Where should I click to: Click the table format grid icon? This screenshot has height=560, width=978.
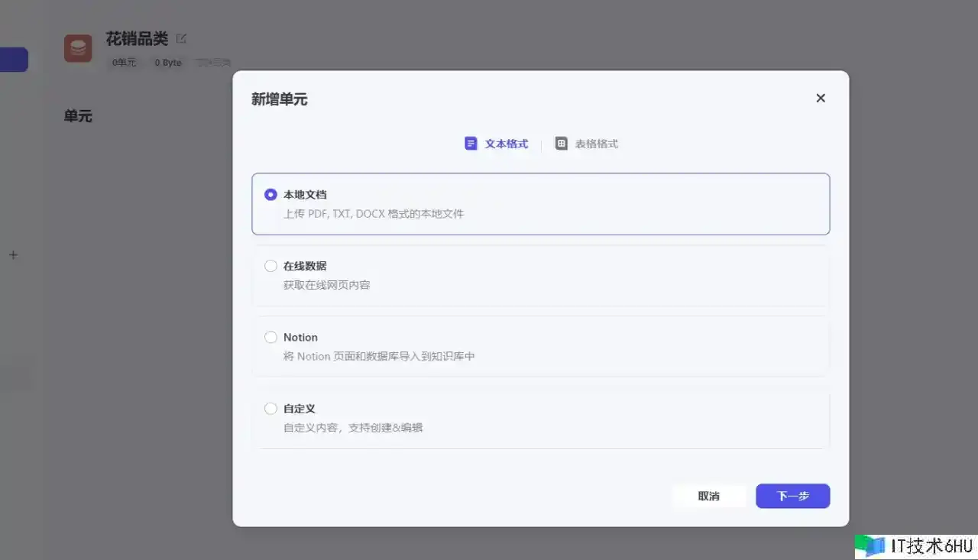coord(561,144)
